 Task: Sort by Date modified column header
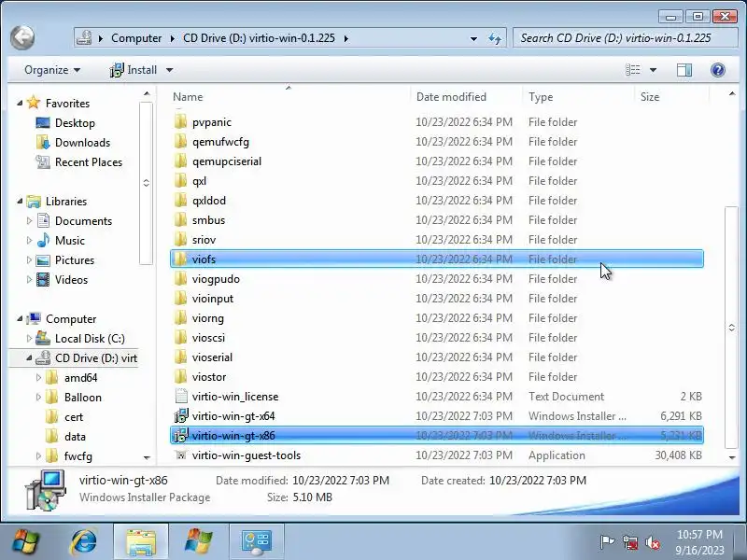tap(451, 97)
